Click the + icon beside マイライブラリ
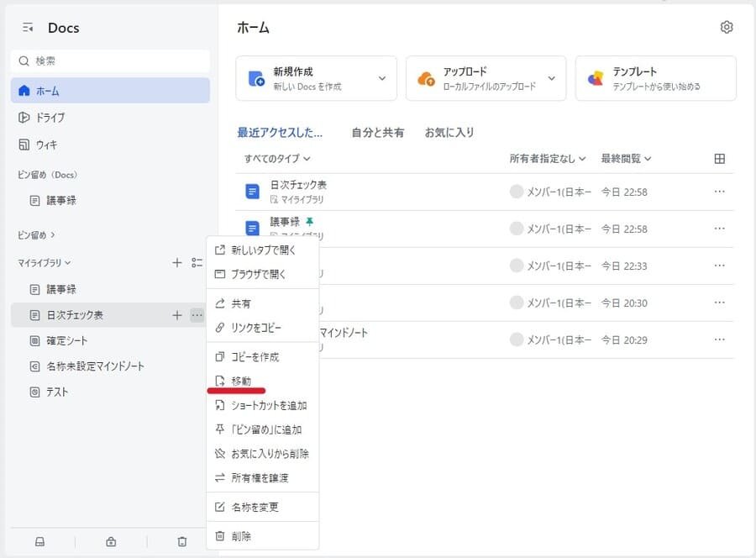756x558 pixels. pos(177,262)
